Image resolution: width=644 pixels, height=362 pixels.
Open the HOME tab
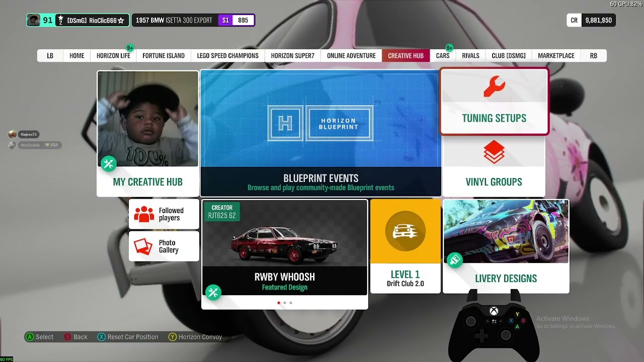point(77,56)
